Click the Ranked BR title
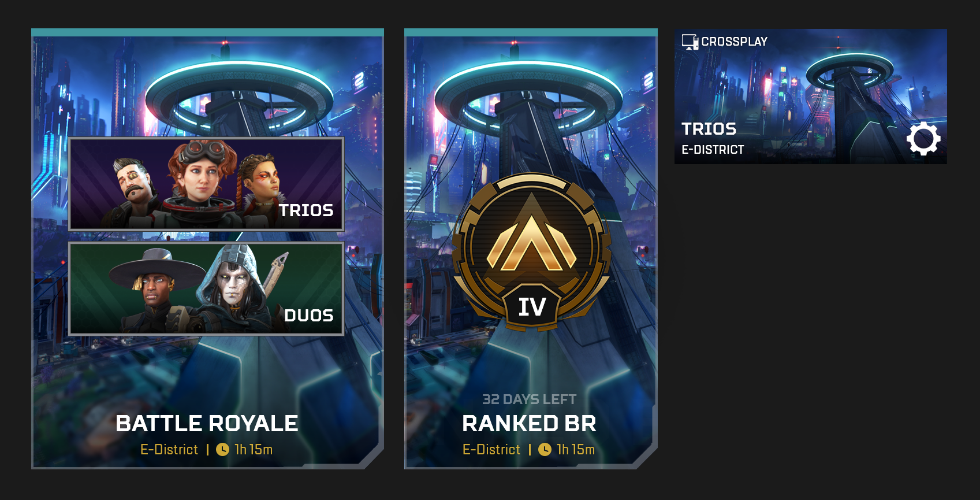The image size is (980, 500). point(529,424)
